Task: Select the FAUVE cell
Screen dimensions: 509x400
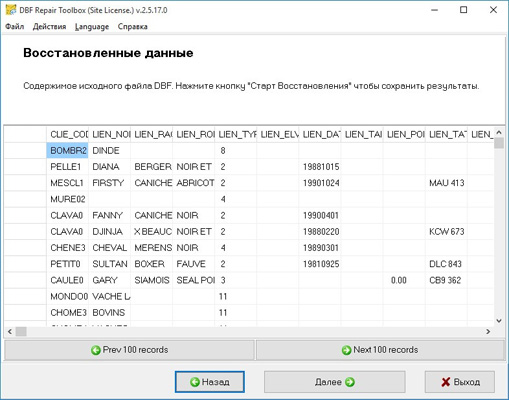Action: click(194, 264)
